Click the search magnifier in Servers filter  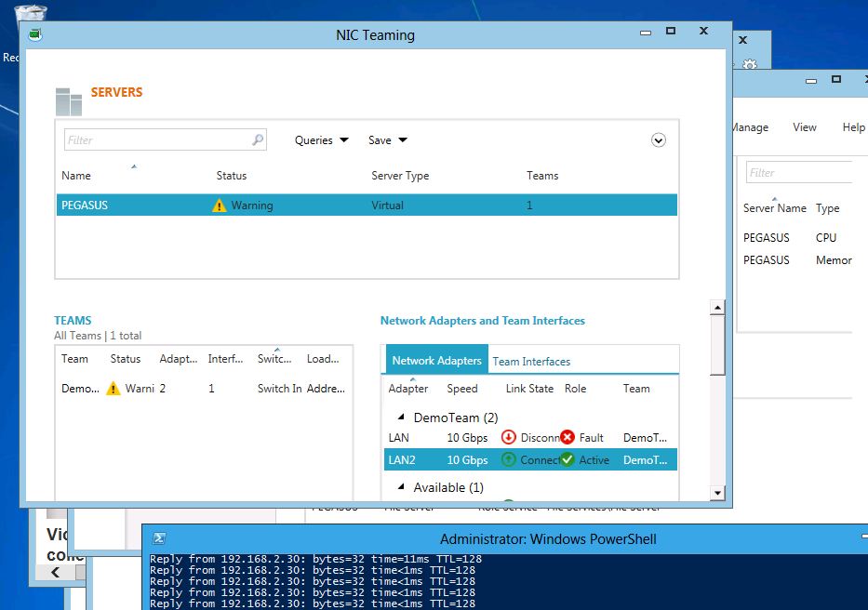(258, 139)
